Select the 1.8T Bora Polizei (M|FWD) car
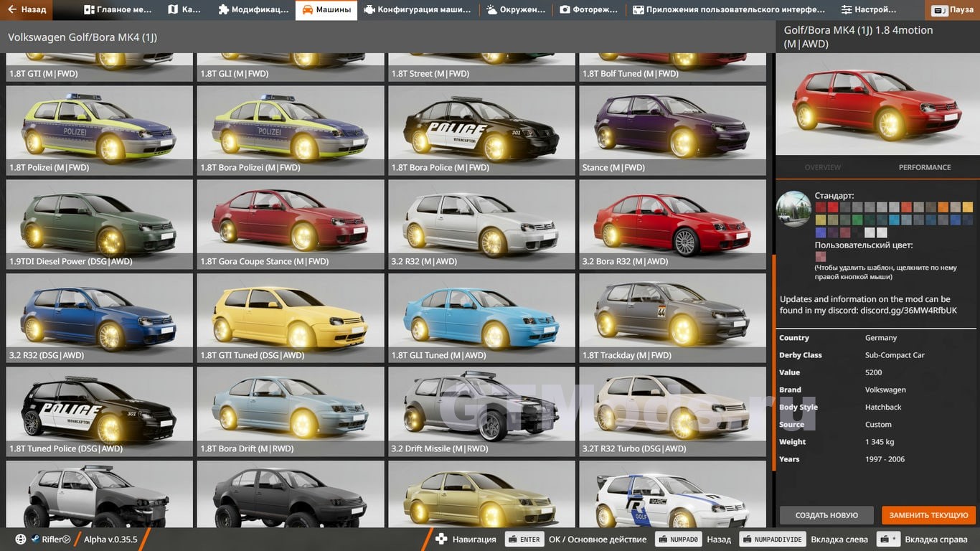 point(291,131)
